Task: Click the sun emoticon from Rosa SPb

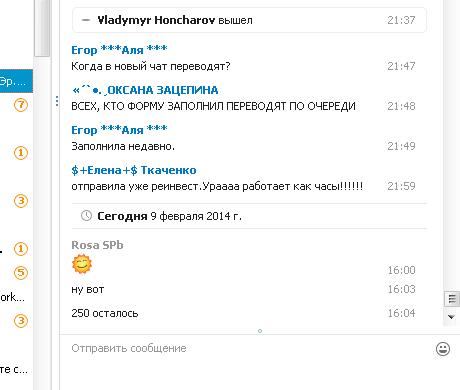Action: pyautogui.click(x=82, y=264)
